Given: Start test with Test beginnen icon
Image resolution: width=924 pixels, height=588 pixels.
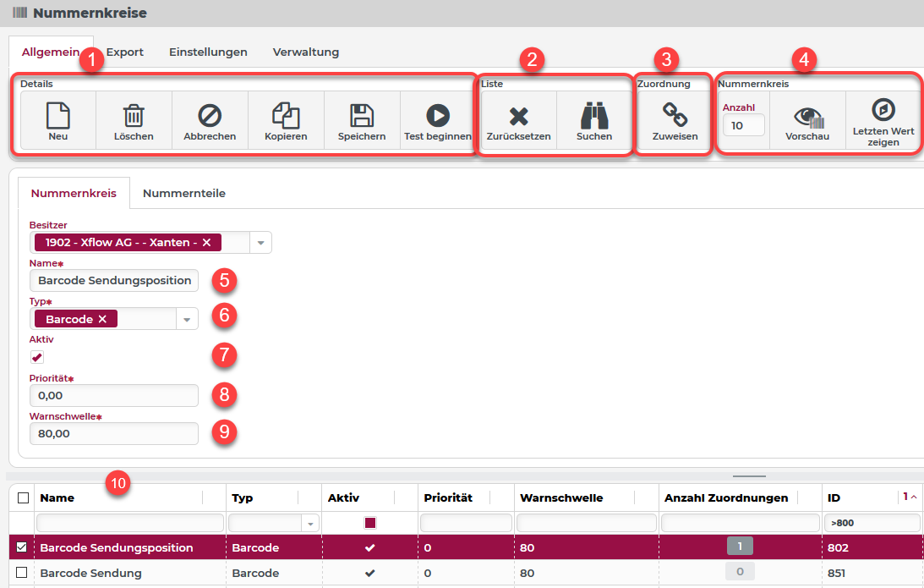Looking at the screenshot, I should [437, 116].
